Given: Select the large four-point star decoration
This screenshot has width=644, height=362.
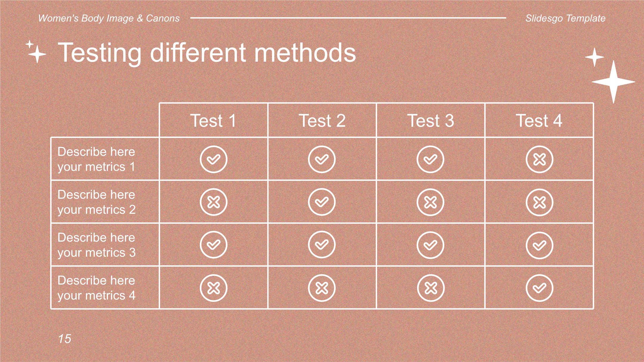Looking at the screenshot, I should click(613, 82).
